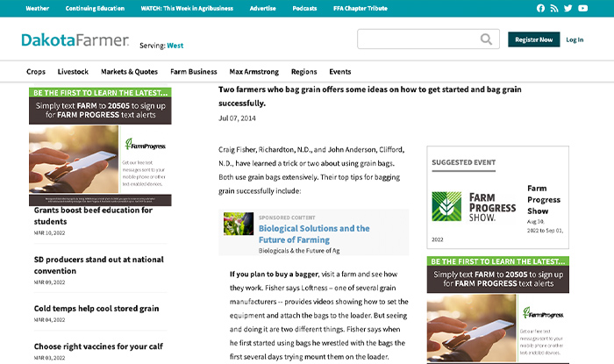Open the Podcasts link
Viewport: 614px width, 364px height.
coord(304,8)
